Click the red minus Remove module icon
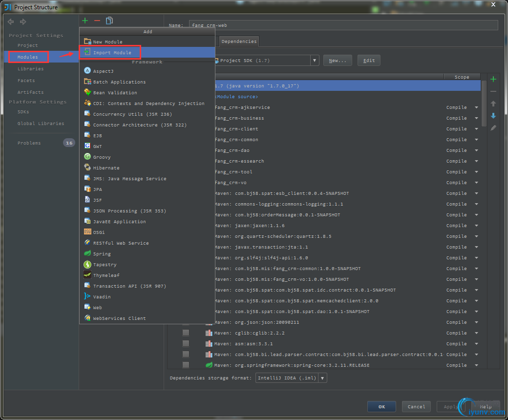 coord(97,21)
